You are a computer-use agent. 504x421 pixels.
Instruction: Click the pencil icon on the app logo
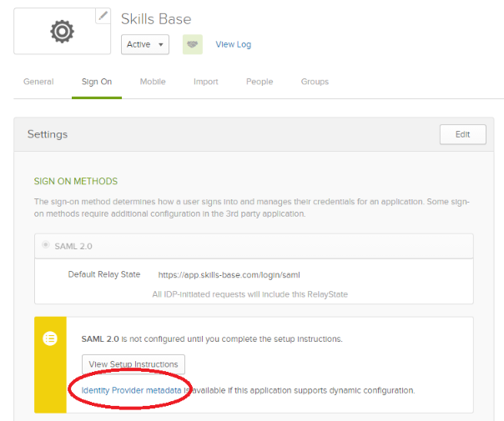pyautogui.click(x=103, y=16)
